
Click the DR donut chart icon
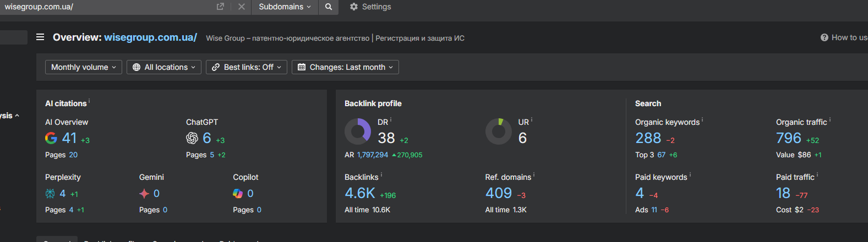pyautogui.click(x=358, y=131)
